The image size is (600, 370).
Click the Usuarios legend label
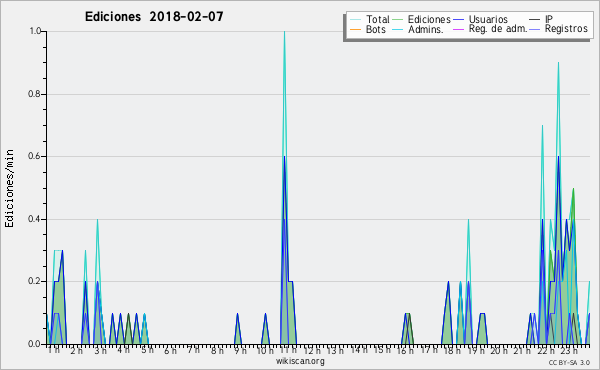(488, 19)
